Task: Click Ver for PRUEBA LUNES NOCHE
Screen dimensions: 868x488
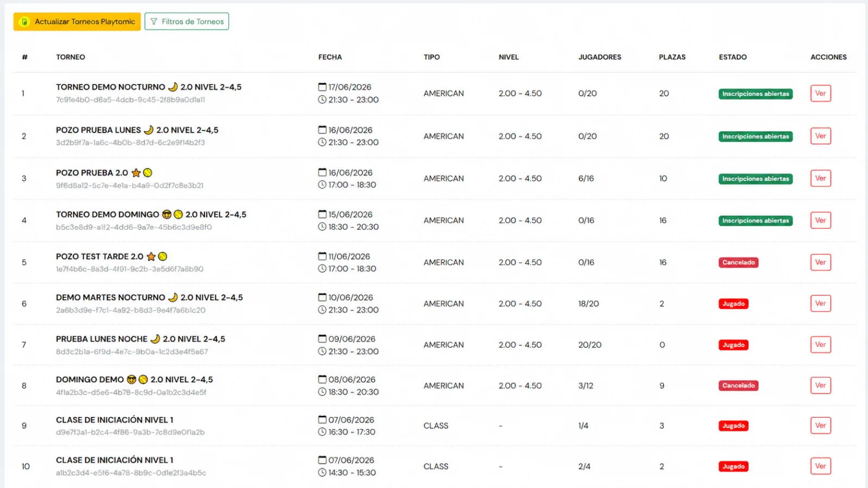Action: 820,345
